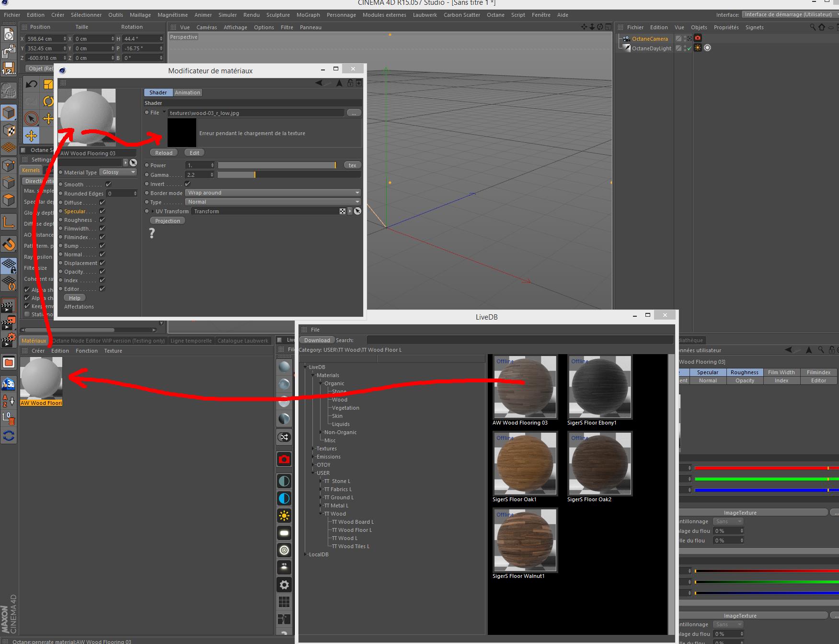839x644 pixels.
Task: Click the Points mode cube icon
Action: click(x=9, y=166)
